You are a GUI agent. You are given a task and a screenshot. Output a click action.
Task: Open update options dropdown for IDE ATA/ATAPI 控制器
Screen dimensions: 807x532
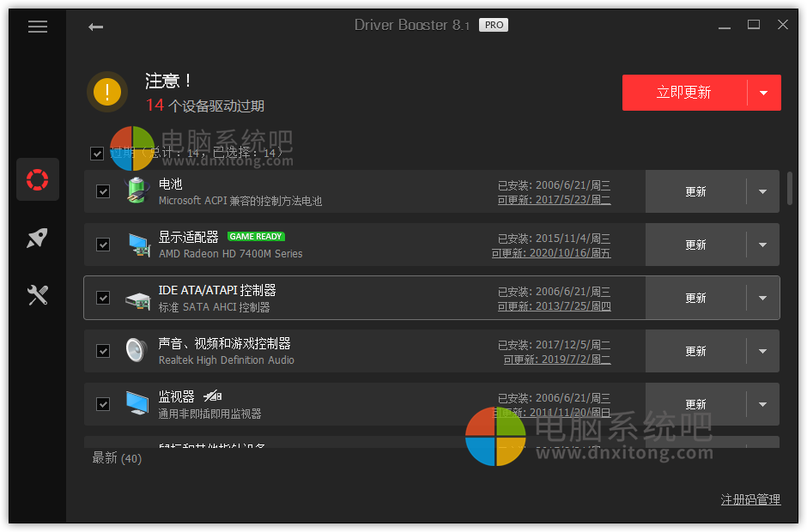[x=762, y=298]
